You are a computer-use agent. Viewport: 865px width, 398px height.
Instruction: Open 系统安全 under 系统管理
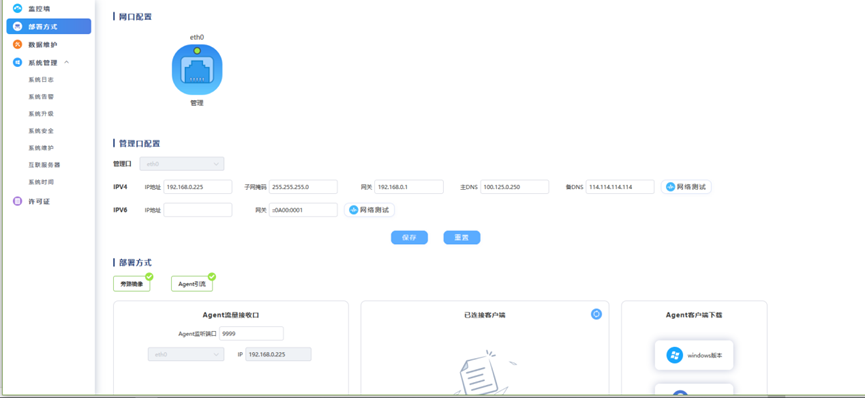pyautogui.click(x=41, y=131)
